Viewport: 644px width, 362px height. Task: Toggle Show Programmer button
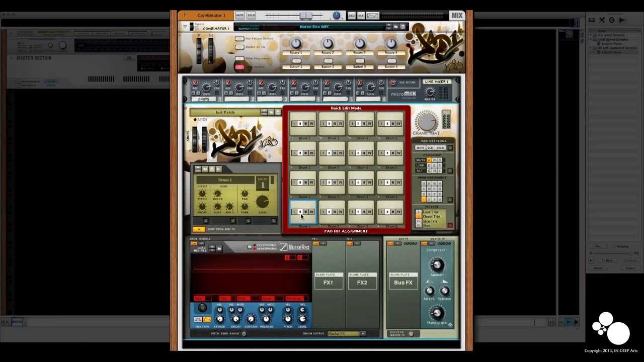click(239, 58)
